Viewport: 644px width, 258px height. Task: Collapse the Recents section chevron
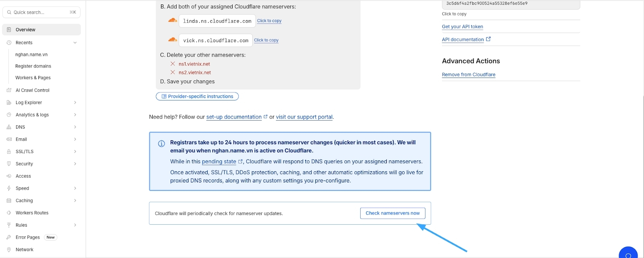coord(75,43)
